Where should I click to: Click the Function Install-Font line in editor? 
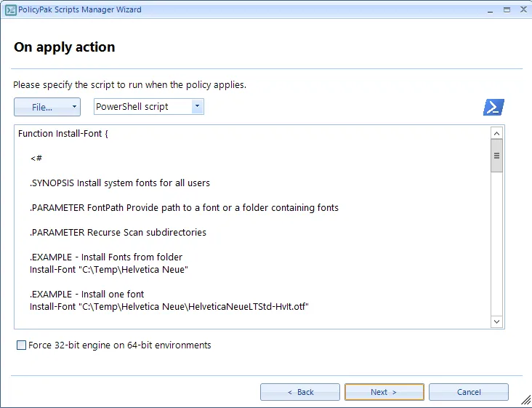63,134
